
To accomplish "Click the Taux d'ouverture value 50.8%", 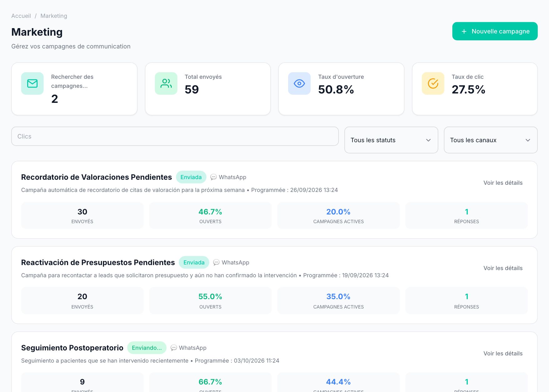I will [336, 90].
